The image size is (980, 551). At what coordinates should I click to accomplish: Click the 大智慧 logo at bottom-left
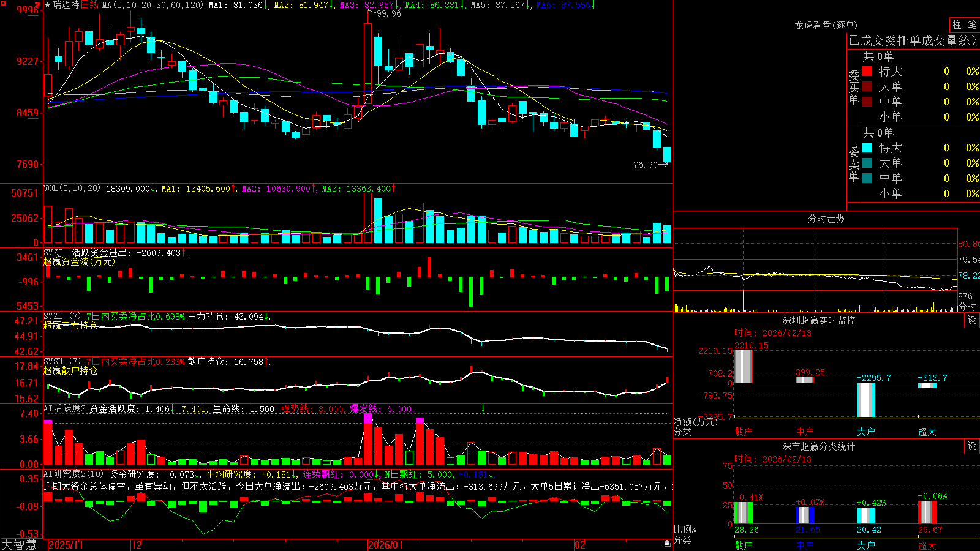tap(19, 544)
